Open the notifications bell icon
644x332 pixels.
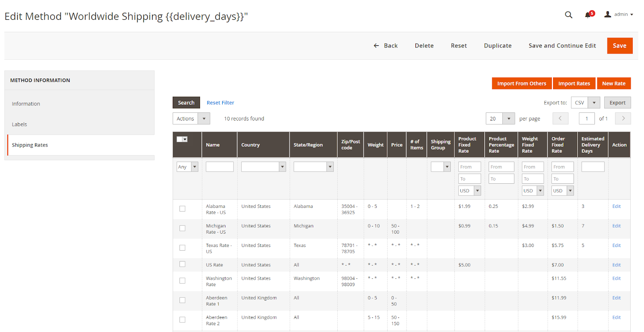(588, 15)
